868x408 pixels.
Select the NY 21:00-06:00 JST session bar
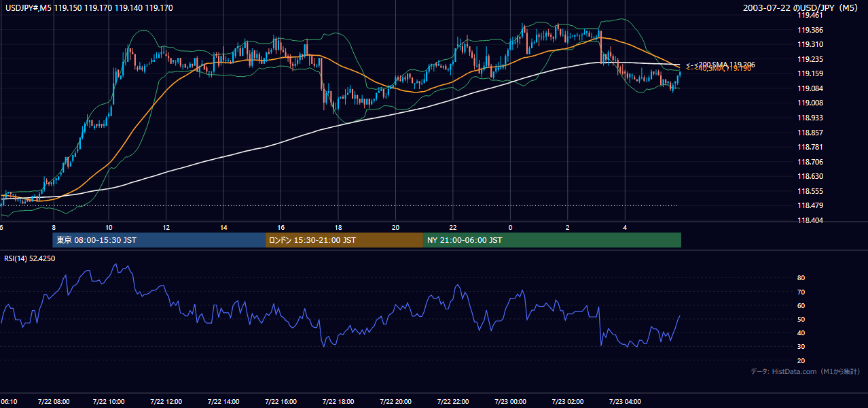[x=552, y=240]
